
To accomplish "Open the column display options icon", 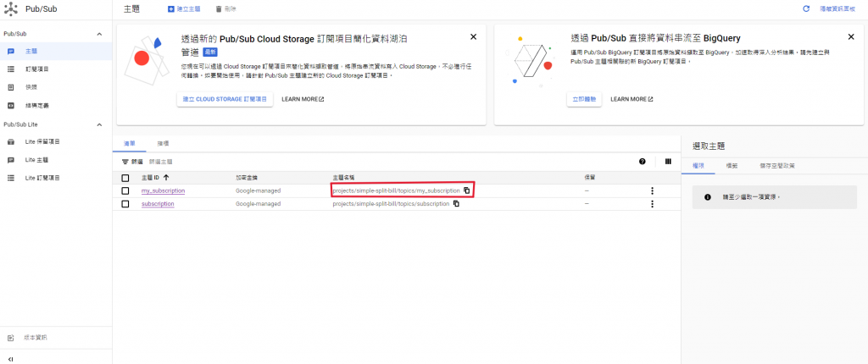I will pos(668,162).
